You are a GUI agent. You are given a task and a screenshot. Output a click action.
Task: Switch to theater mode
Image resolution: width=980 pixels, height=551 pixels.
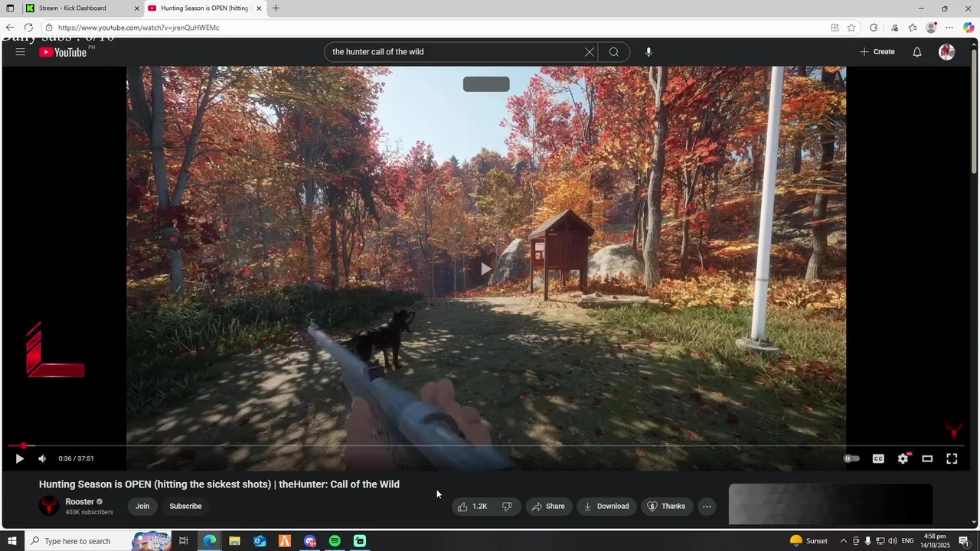point(927,458)
